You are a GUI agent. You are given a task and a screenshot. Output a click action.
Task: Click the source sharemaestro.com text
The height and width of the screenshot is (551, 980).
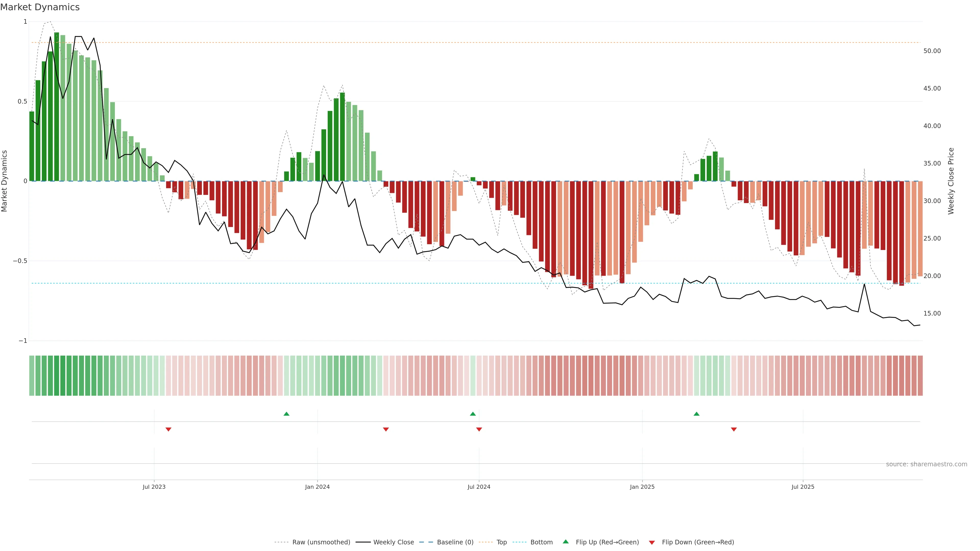tap(926, 464)
